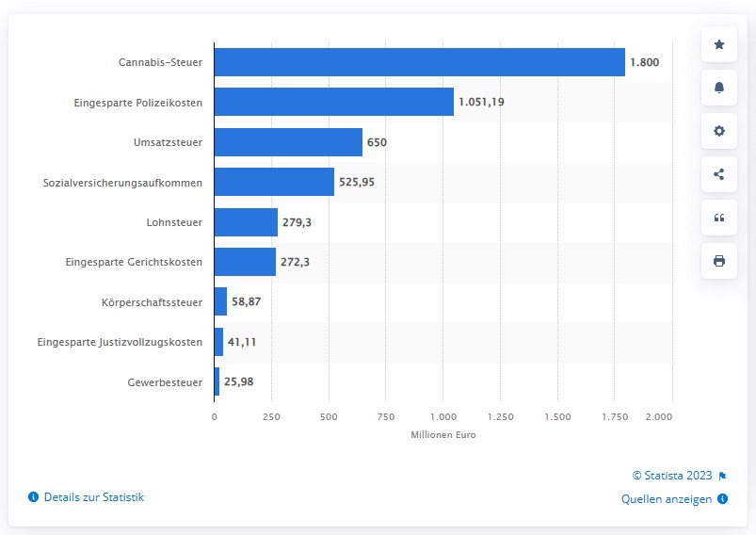Select the Eingesparte Polizeikosten bar

coord(334,102)
